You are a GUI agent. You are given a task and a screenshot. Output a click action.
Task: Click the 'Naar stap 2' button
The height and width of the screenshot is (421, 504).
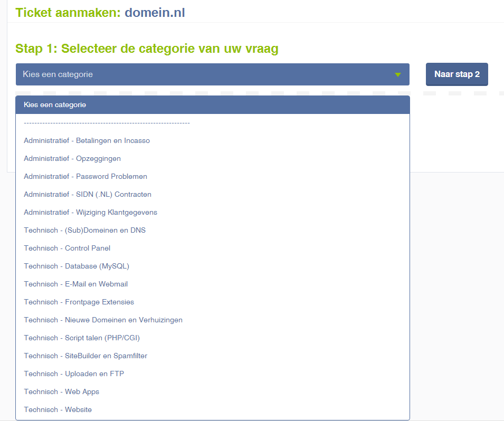coord(457,74)
